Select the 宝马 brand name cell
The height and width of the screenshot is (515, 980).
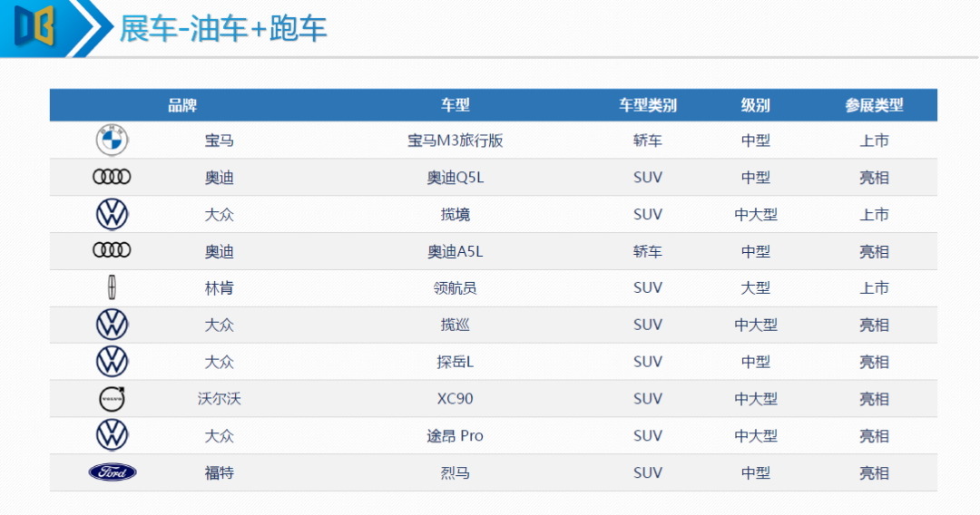pyautogui.click(x=220, y=141)
